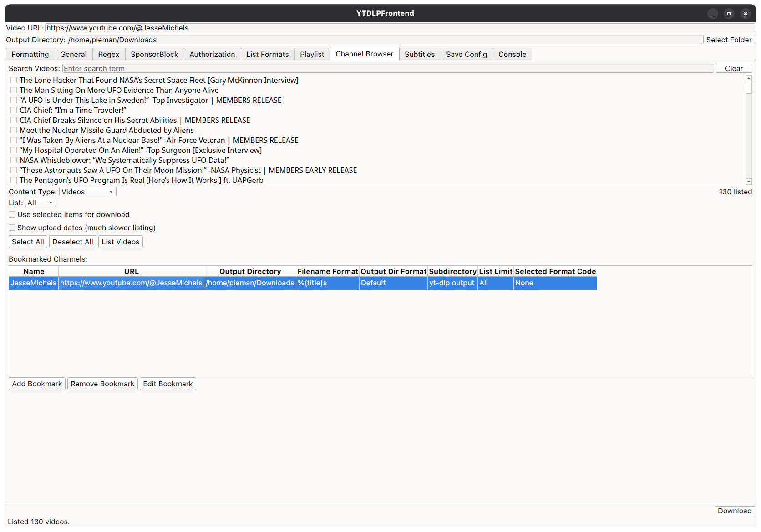
Task: Click the video list scroll-down arrow
Action: pos(749,182)
